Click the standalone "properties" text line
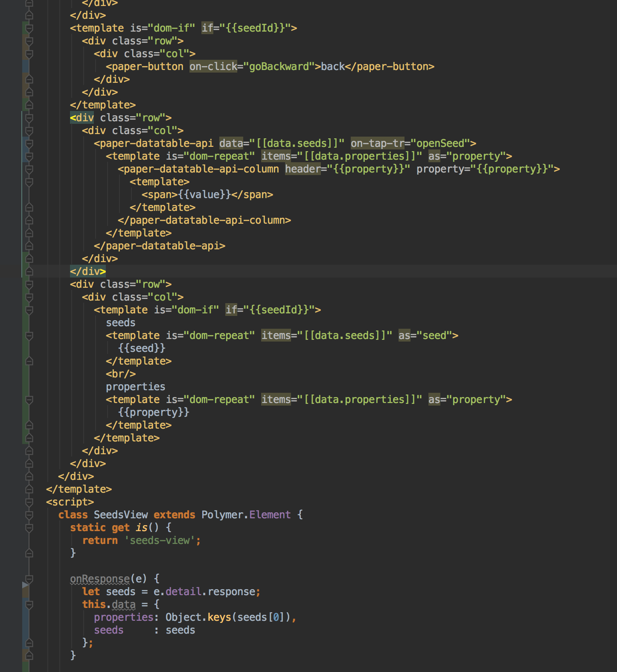The image size is (617, 672). 136,387
